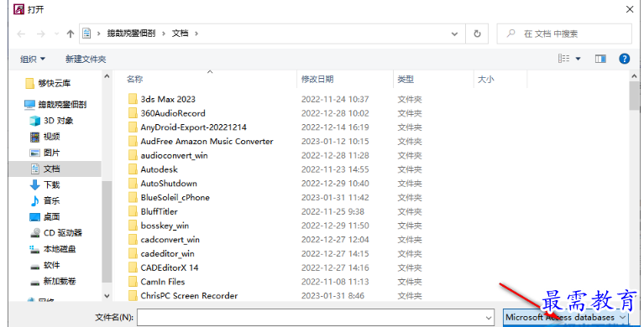Select the AutoShutdown folder

[x=169, y=184]
